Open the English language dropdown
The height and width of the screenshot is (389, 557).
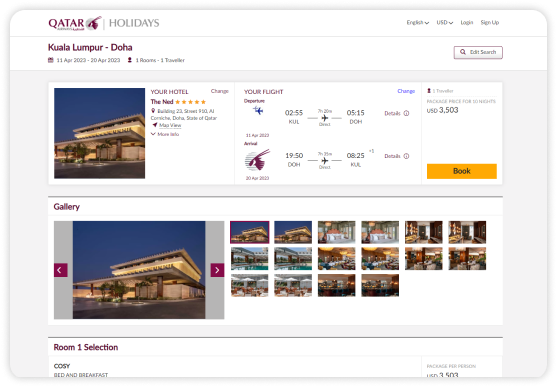[418, 22]
